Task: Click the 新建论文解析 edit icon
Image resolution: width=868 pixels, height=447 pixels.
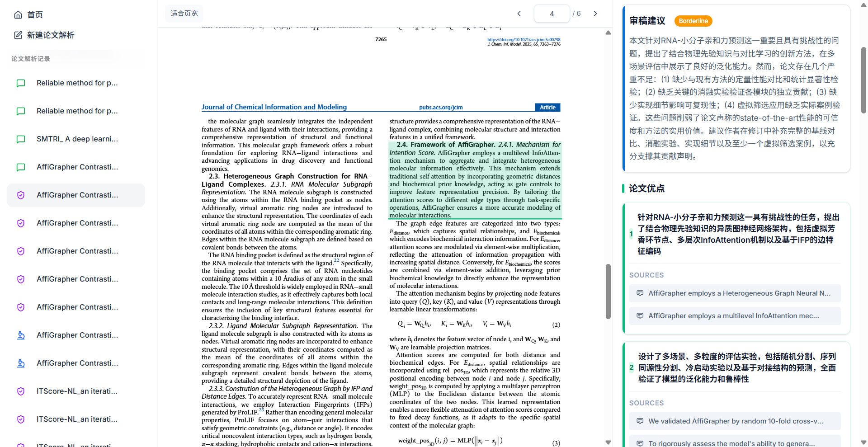Action: coord(18,35)
